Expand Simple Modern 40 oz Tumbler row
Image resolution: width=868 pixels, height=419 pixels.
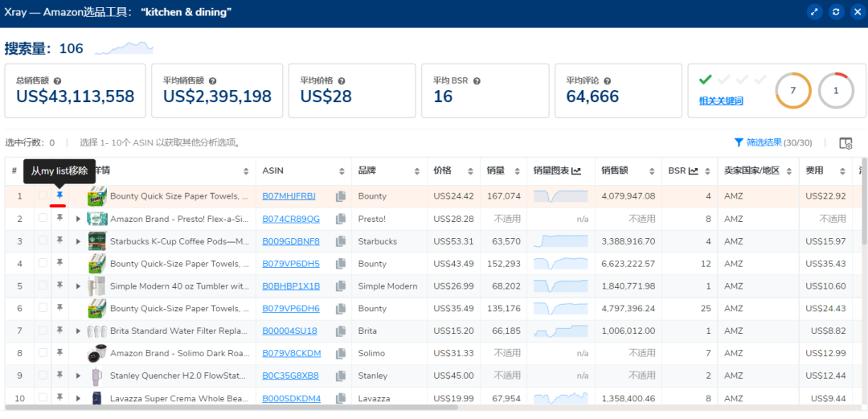pyautogui.click(x=78, y=286)
